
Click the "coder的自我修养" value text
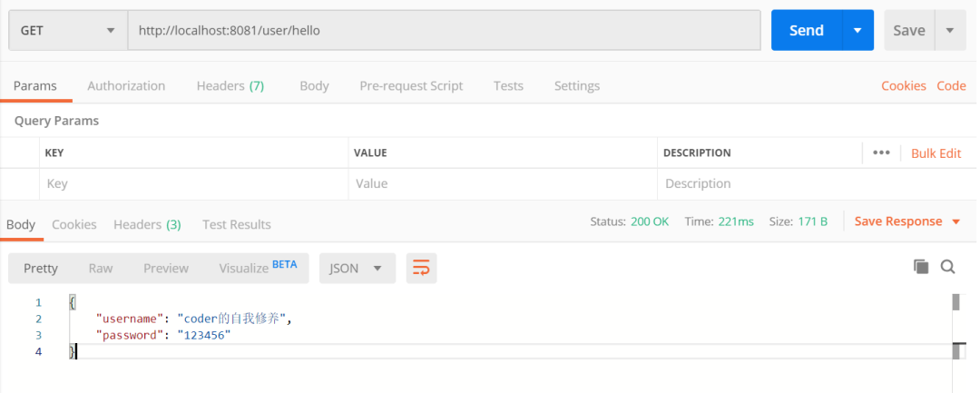pos(231,319)
